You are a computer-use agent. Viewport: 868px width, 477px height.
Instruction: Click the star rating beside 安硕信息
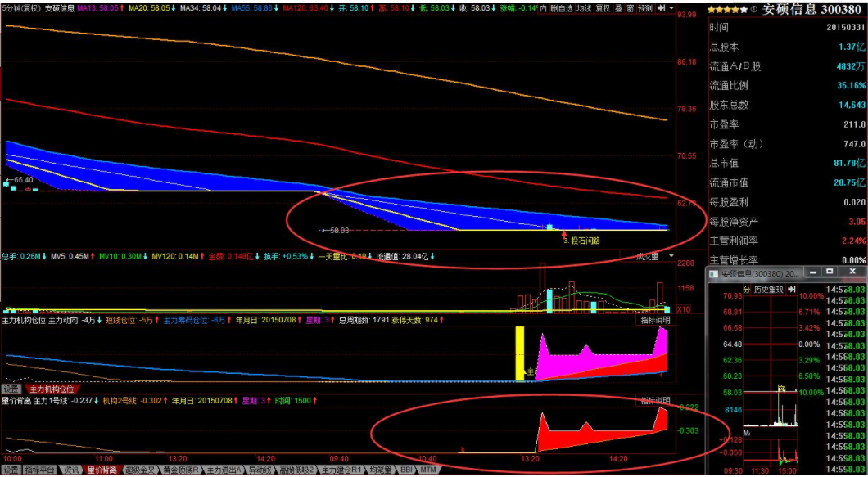(729, 9)
